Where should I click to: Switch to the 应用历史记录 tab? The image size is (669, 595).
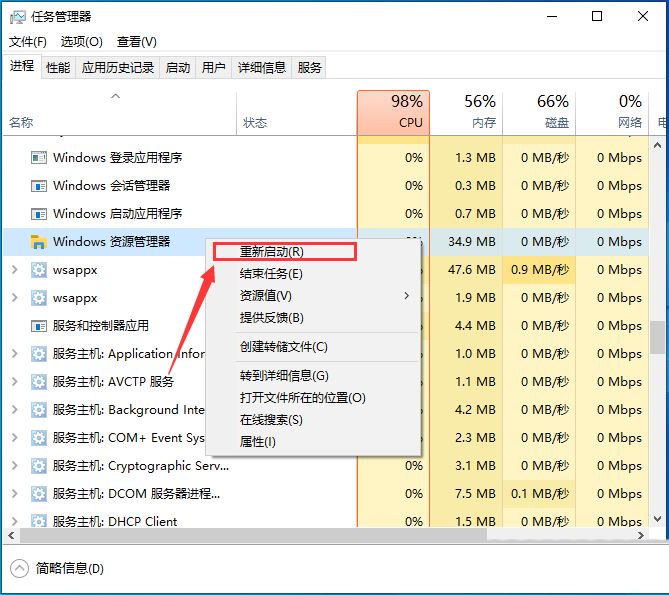point(118,67)
